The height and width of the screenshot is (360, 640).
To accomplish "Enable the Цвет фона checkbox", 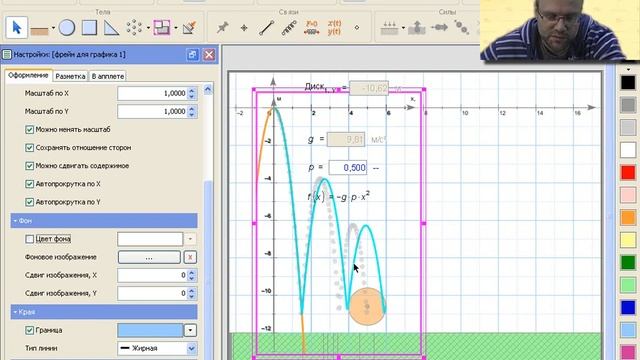I will 29,239.
